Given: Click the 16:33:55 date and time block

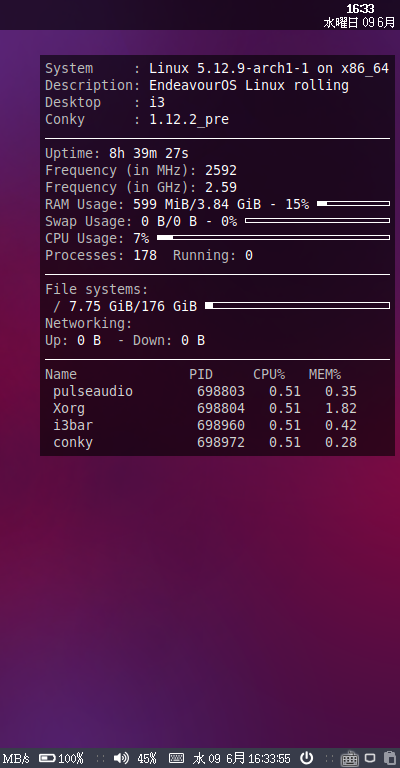Looking at the screenshot, I should tap(242, 758).
